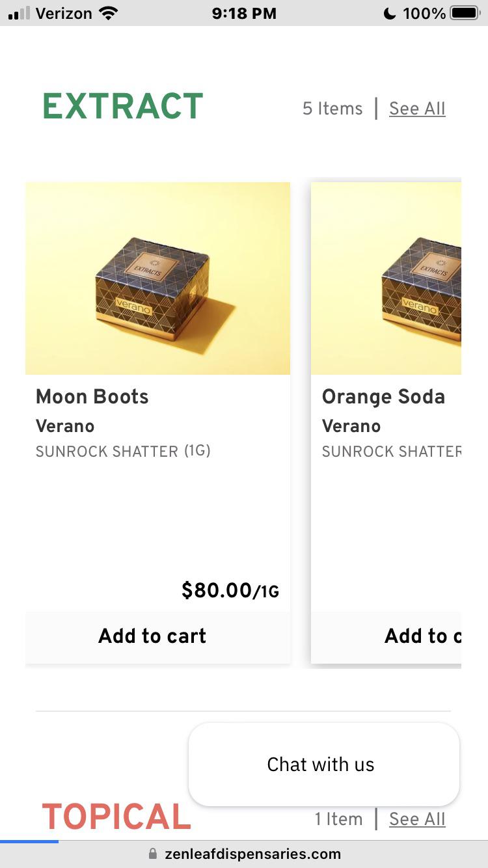This screenshot has width=488, height=868.
Task: Tap the cellular signal strength icon
Action: point(19,13)
